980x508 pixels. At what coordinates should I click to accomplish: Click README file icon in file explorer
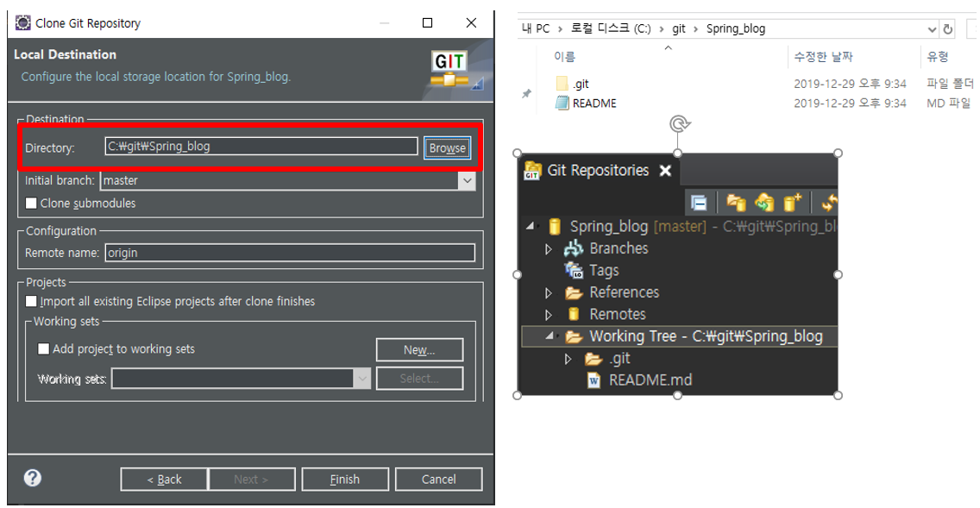point(562,103)
